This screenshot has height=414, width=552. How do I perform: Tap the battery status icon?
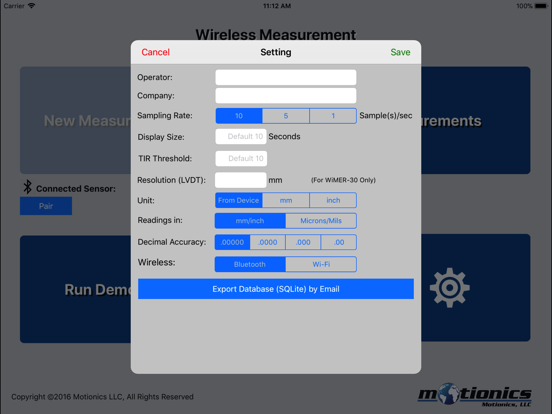pyautogui.click(x=541, y=6)
